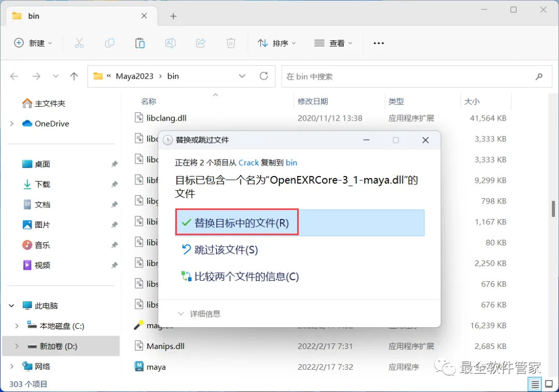Go forward with the right arrow
The height and width of the screenshot is (392, 559).
(x=36, y=76)
